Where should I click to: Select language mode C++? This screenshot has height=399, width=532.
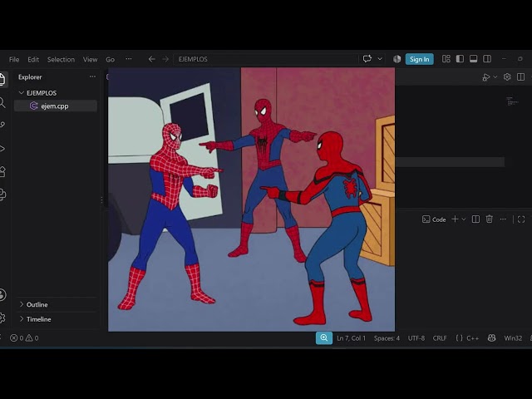(x=467, y=338)
